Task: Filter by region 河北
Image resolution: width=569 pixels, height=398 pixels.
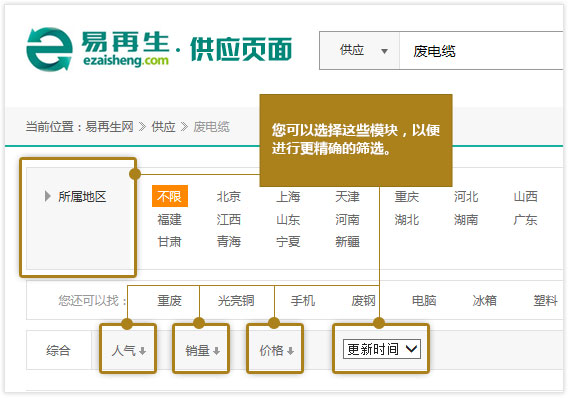Action: point(466,197)
